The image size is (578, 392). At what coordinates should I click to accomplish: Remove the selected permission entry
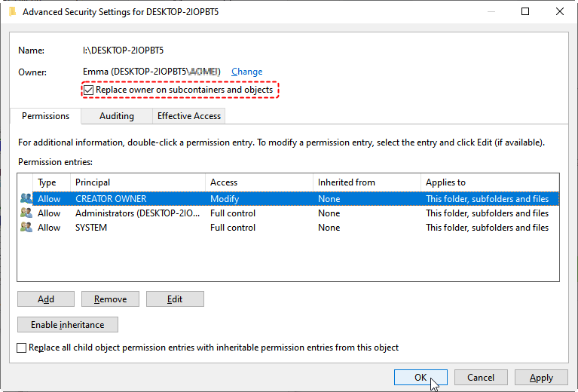tap(110, 299)
